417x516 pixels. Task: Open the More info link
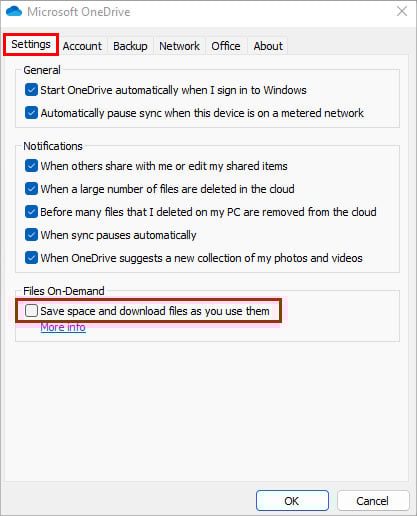(x=63, y=327)
